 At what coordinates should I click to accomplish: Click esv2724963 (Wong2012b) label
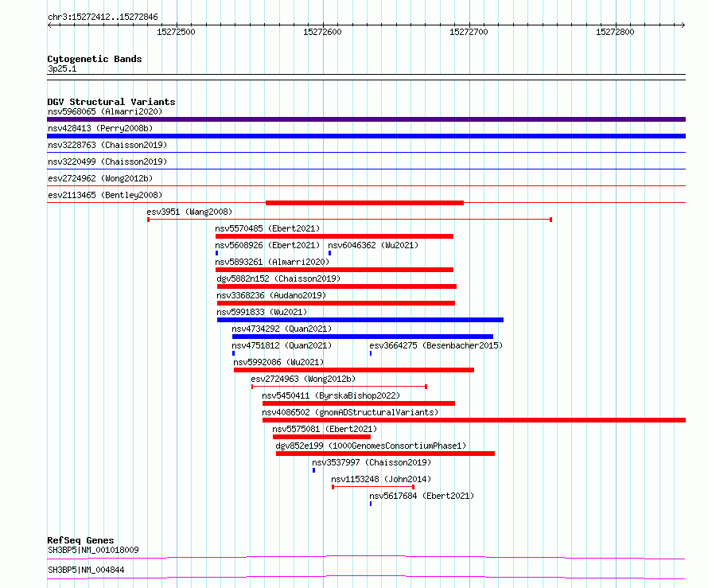pos(303,379)
